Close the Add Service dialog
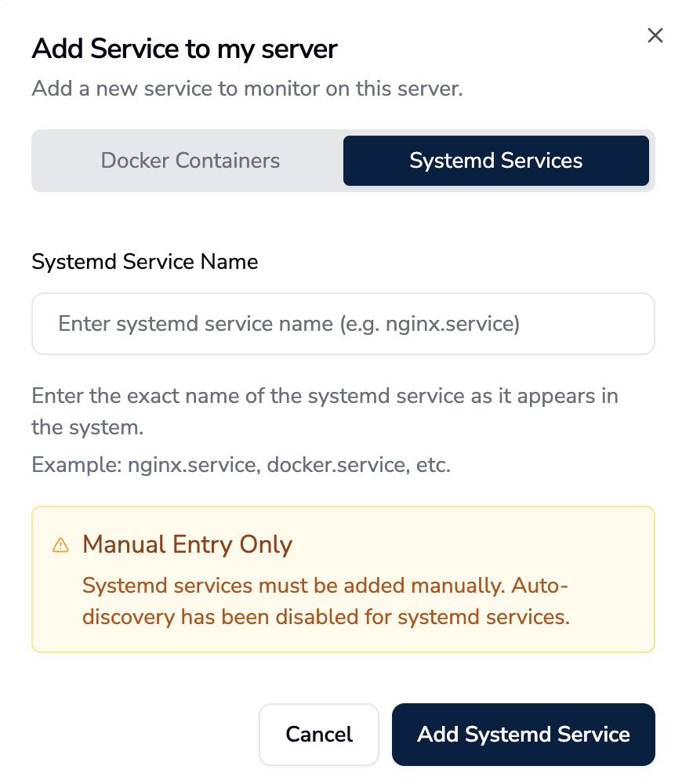Screen dimensions: 682x784 coord(655,35)
